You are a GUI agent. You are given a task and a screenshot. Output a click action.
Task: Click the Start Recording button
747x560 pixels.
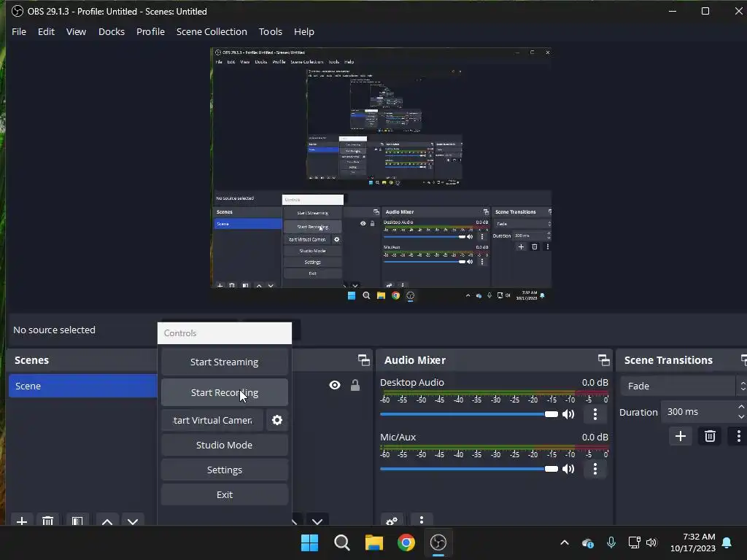tap(225, 392)
